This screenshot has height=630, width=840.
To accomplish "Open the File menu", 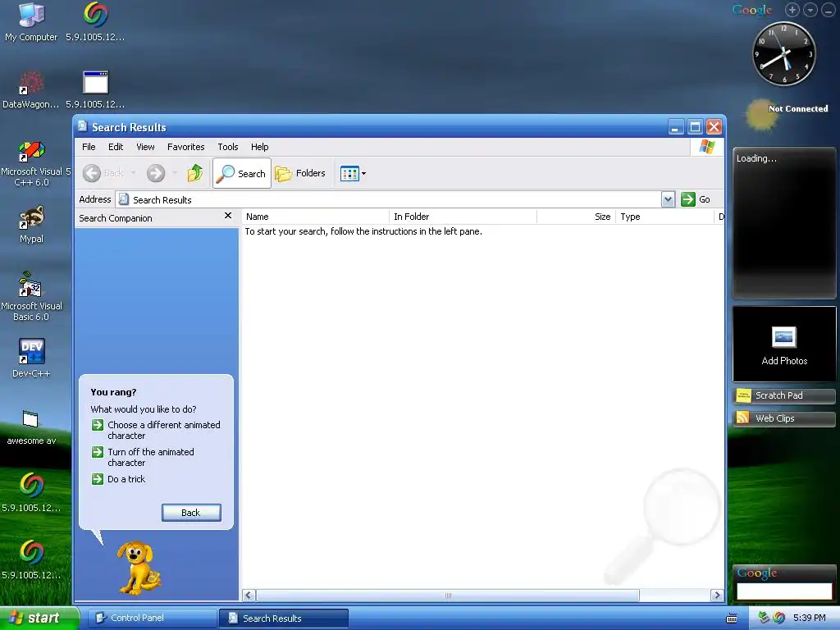I will (x=89, y=147).
